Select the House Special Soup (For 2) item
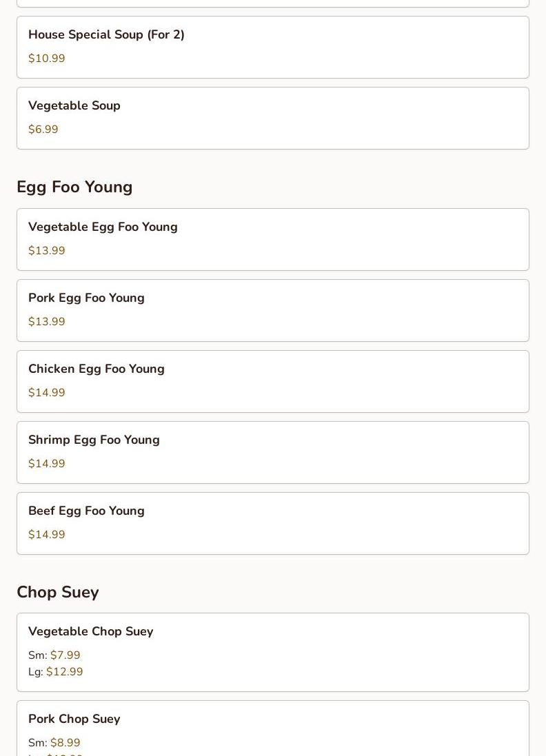The height and width of the screenshot is (756, 546). tap(106, 34)
